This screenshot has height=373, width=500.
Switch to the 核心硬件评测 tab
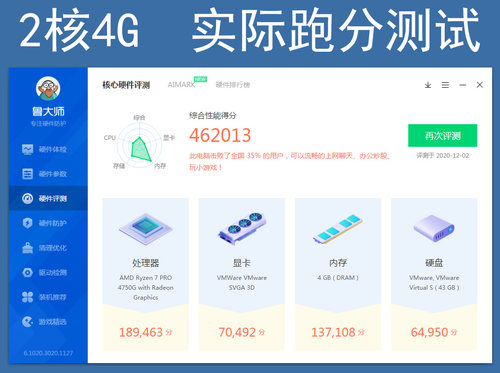point(126,85)
